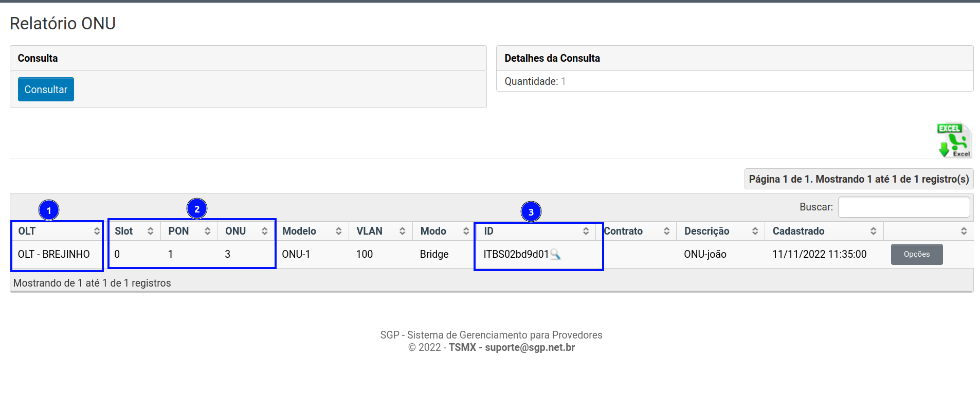Image resolution: width=980 pixels, height=408 pixels.
Task: Click the Excel export icon
Action: 954,140
